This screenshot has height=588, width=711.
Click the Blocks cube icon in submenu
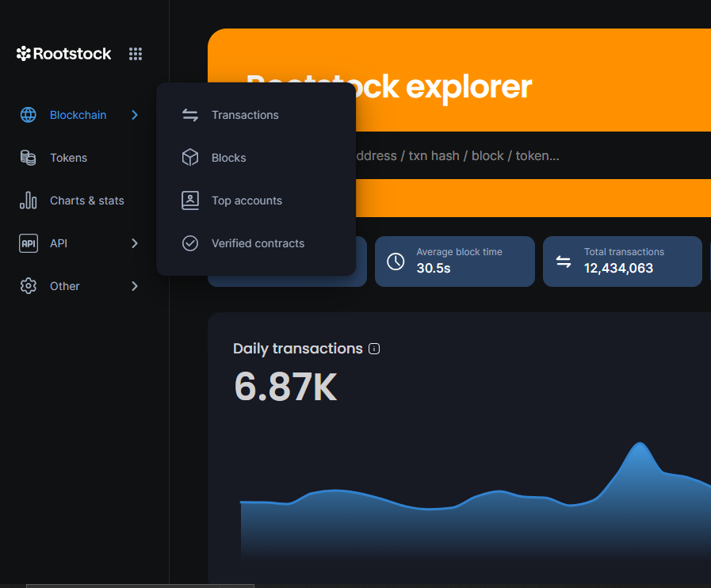click(190, 158)
